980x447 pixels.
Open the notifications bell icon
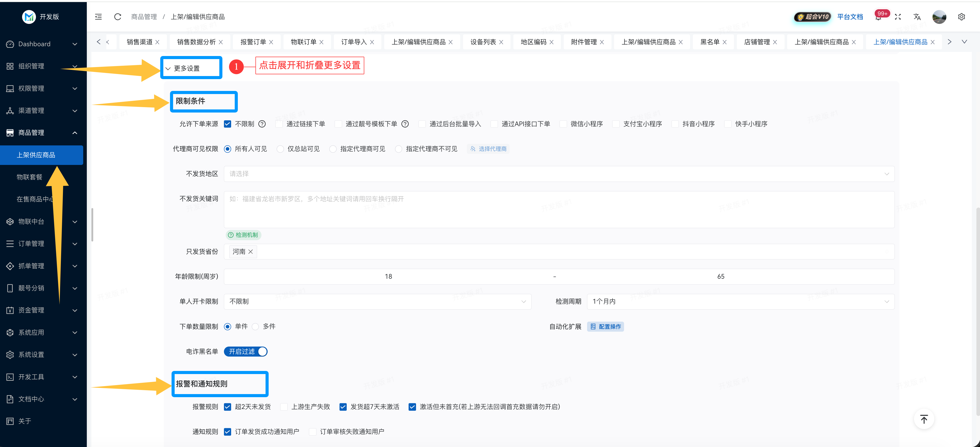tap(878, 17)
